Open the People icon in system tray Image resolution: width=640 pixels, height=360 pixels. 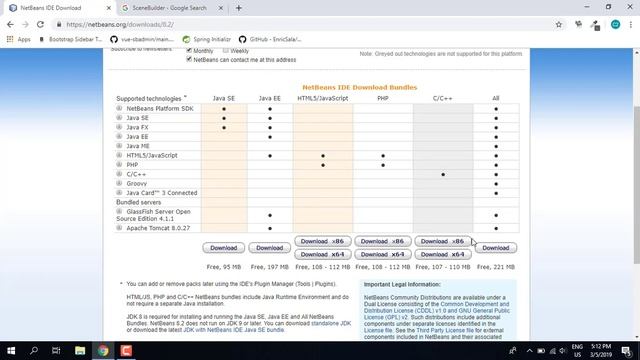[513, 351]
